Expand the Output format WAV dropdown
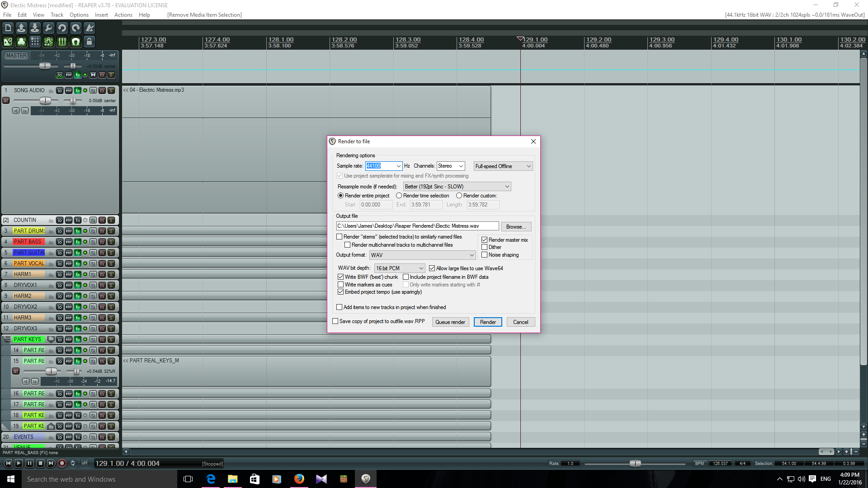The width and height of the screenshot is (868, 488). coord(472,255)
